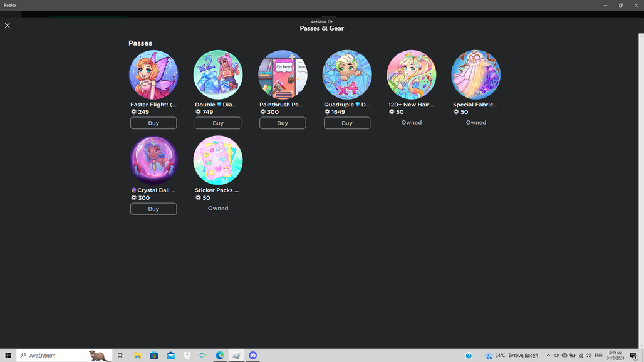Open the Meet Now tray icon
Image resolution: width=644 pixels, height=362 pixels.
(x=556, y=356)
